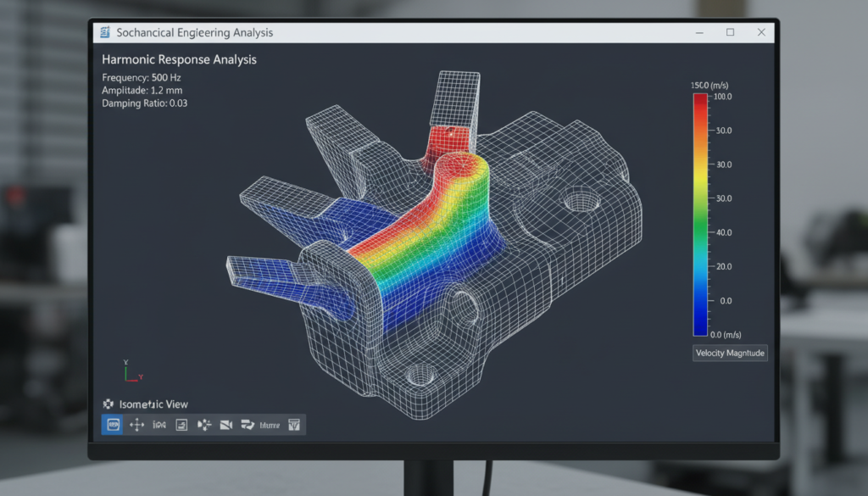Click the app icon in the title bar
868x496 pixels.
[x=105, y=32]
